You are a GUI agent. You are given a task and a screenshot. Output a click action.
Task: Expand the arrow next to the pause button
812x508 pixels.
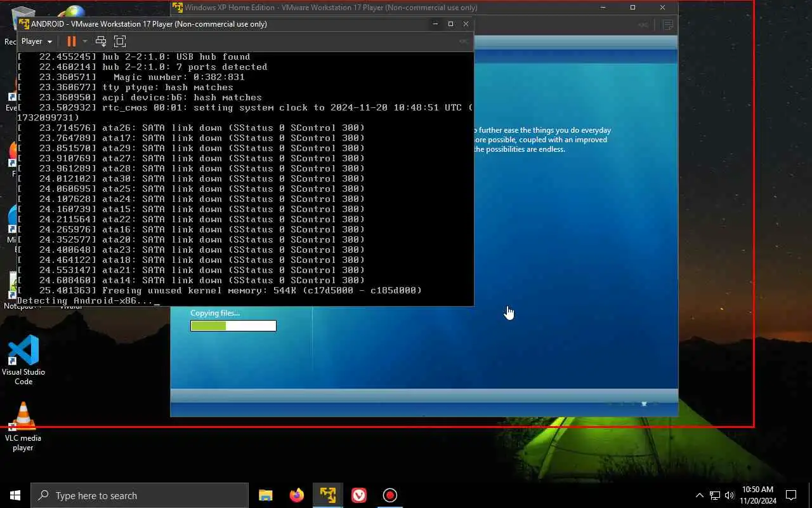[85, 41]
